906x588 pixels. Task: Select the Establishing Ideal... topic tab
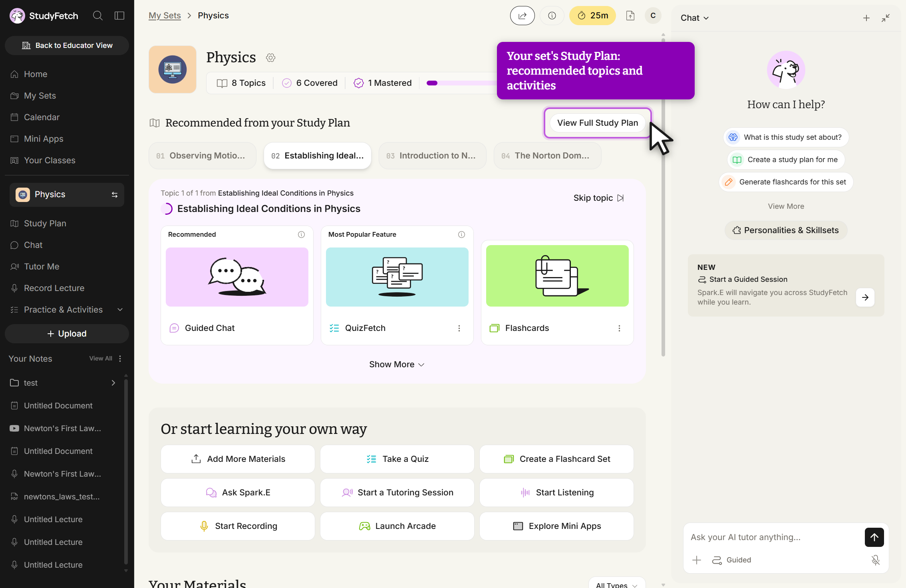pyautogui.click(x=317, y=156)
